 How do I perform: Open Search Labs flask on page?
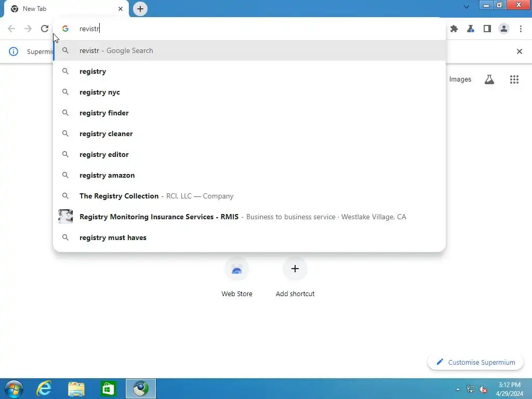[489, 79]
